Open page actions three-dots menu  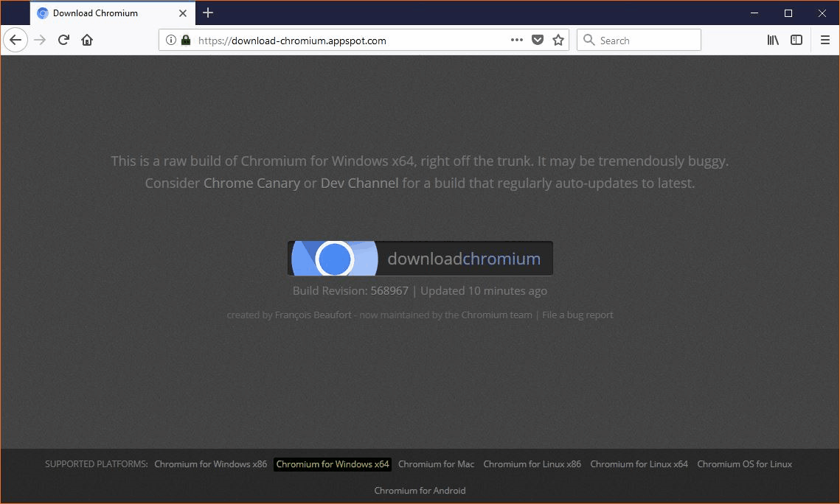(516, 41)
